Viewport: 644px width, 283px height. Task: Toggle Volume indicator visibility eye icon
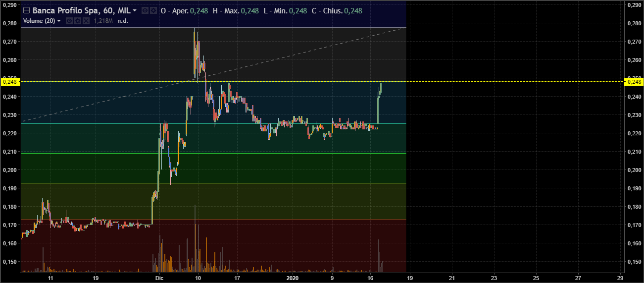[x=70, y=21]
